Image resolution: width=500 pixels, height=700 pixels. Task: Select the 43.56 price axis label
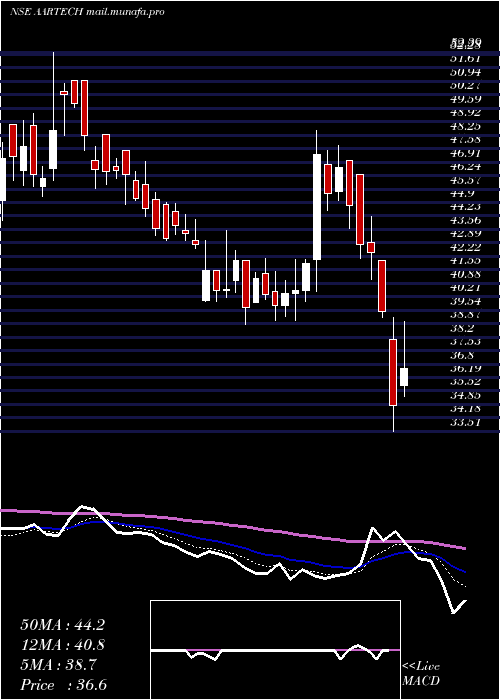pos(466,220)
